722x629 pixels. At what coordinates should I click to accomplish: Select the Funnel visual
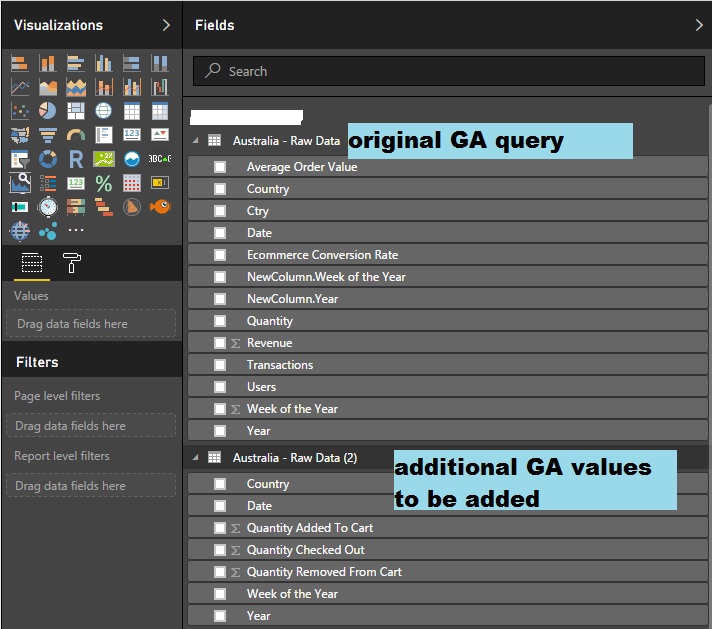click(48, 135)
